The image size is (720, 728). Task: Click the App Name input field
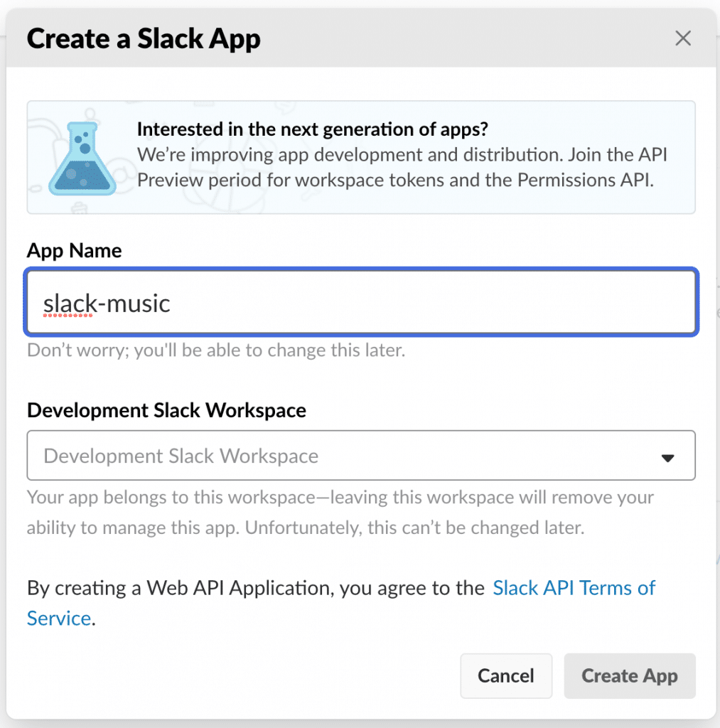[361, 302]
